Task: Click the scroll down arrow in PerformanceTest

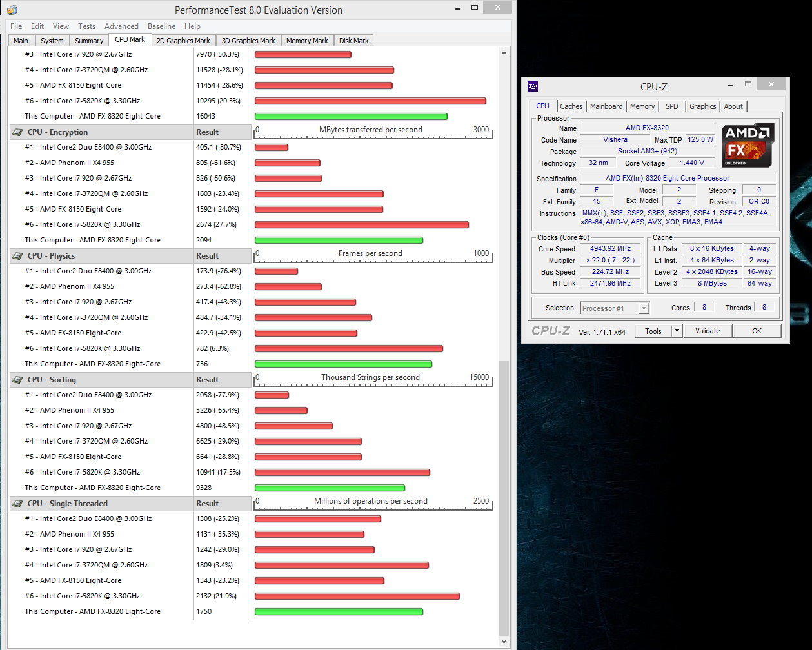Action: [x=504, y=642]
